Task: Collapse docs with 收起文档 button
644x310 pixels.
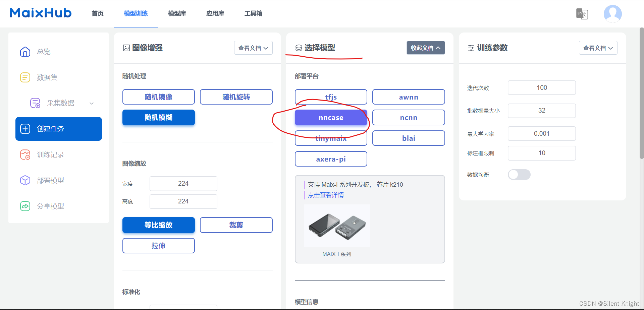Action: tap(426, 48)
